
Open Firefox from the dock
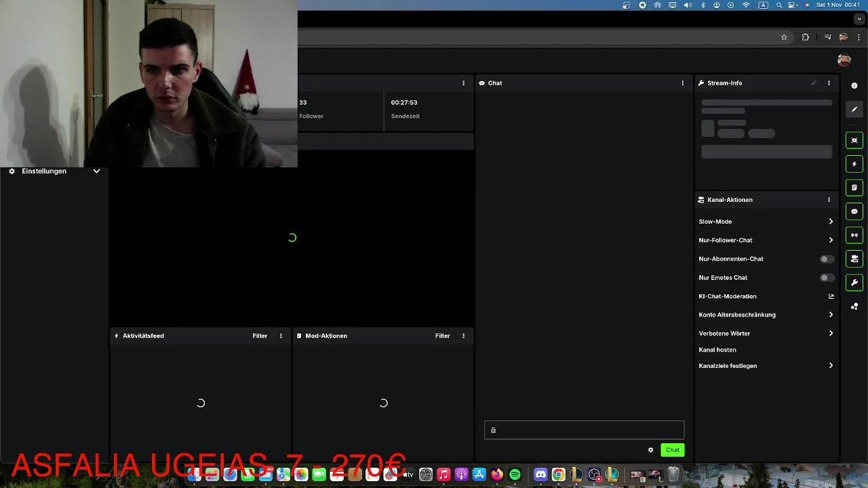497,474
